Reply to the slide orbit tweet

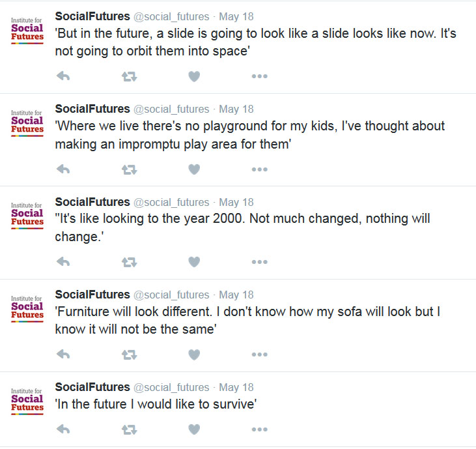(63, 77)
